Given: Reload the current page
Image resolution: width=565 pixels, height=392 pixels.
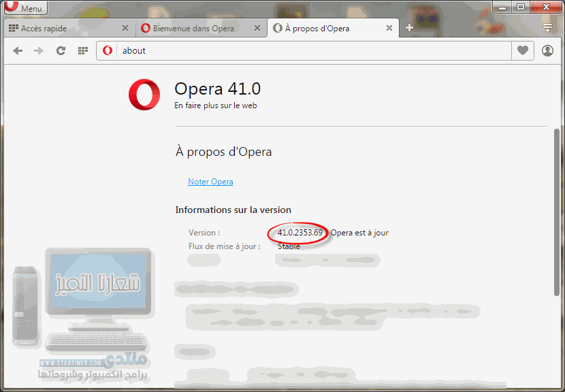Looking at the screenshot, I should 61,51.
